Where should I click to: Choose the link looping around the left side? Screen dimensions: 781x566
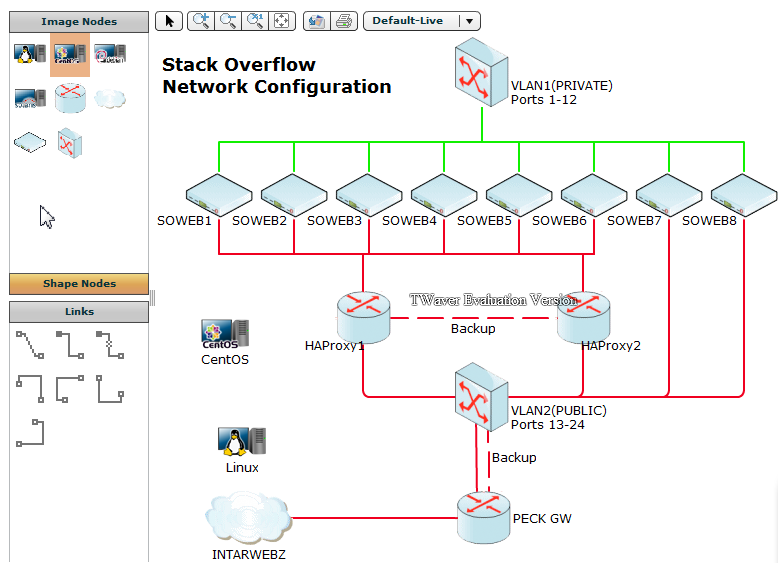(70, 389)
